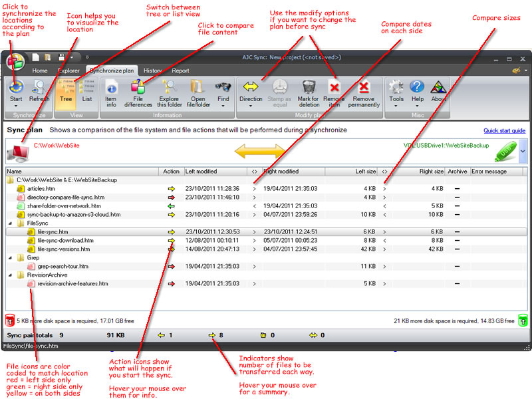The image size is (532, 399).
Task: Click the Right size column header
Action: (418, 172)
